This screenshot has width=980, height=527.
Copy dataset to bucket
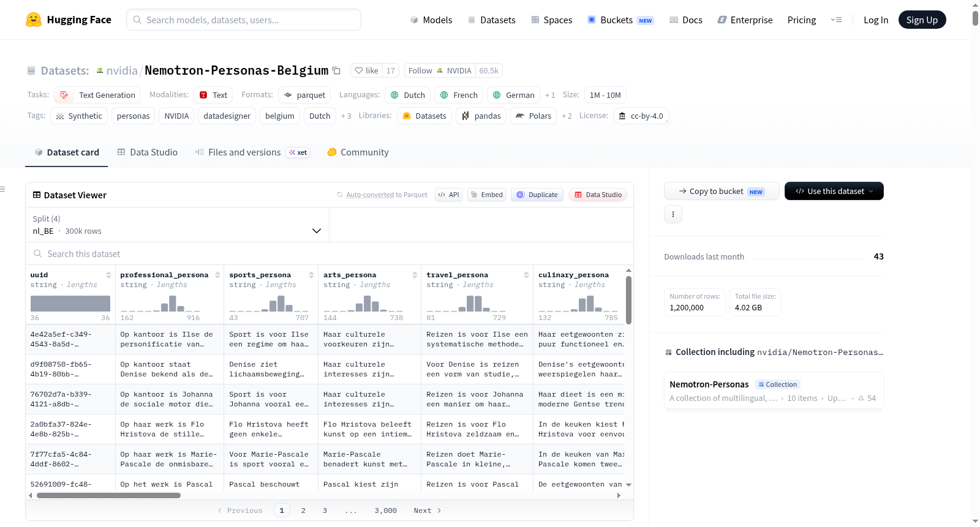[722, 191]
